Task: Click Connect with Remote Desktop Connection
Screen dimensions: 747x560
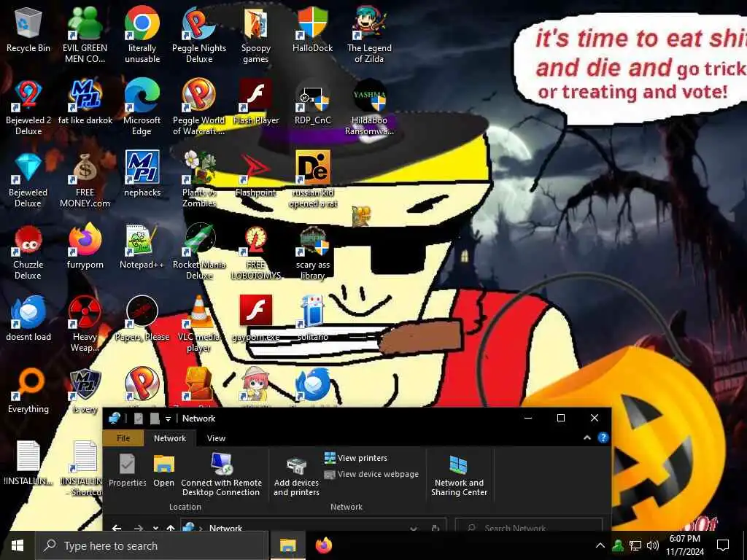Action: [x=221, y=474]
